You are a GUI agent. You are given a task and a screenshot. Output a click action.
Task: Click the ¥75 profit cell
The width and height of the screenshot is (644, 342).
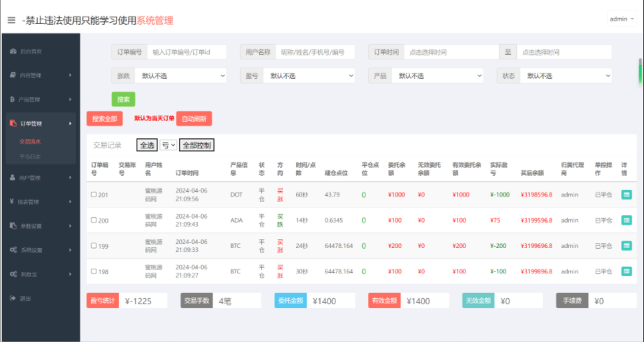tap(495, 220)
